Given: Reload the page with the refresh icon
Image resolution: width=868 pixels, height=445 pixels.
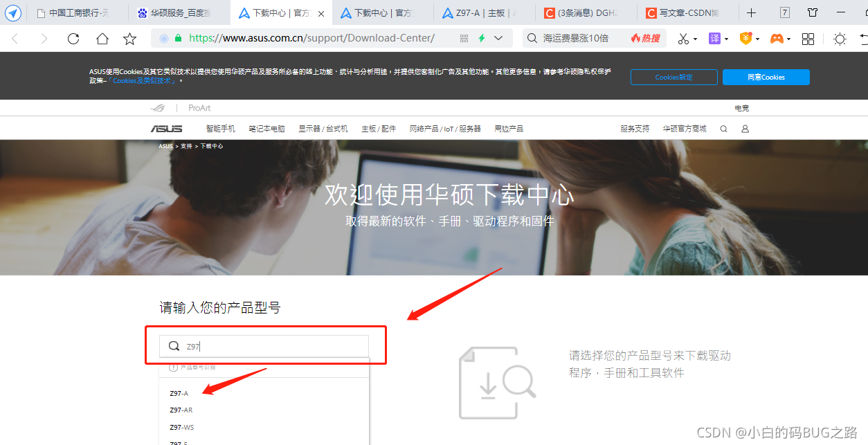Looking at the screenshot, I should [73, 39].
